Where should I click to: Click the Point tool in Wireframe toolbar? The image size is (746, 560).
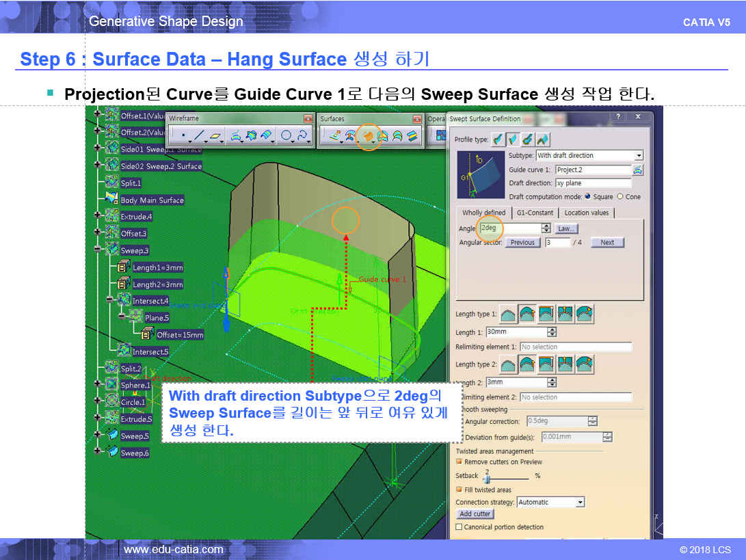(x=183, y=136)
